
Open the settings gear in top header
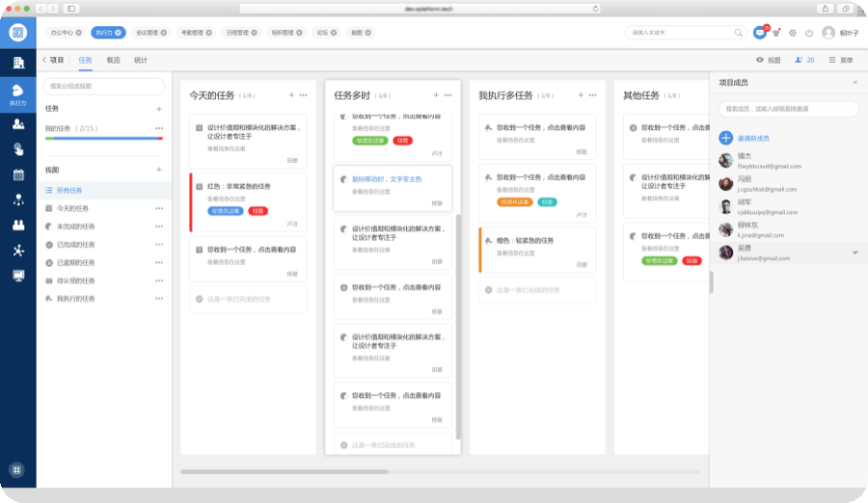pos(793,33)
